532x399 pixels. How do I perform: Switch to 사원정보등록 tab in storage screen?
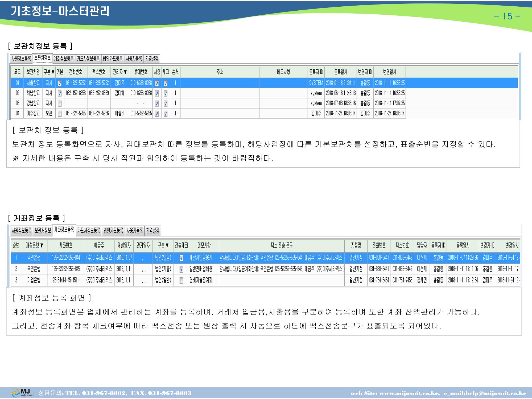(21, 59)
